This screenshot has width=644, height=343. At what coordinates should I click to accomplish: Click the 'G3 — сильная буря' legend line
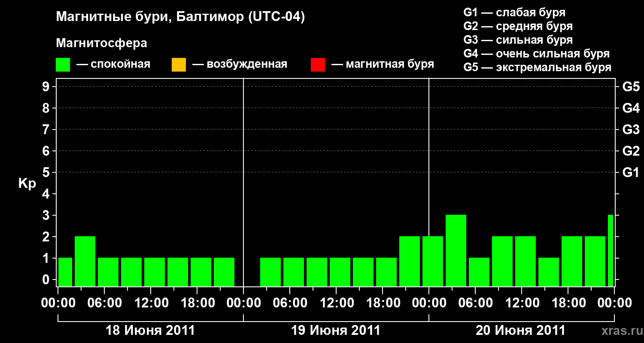518,40
